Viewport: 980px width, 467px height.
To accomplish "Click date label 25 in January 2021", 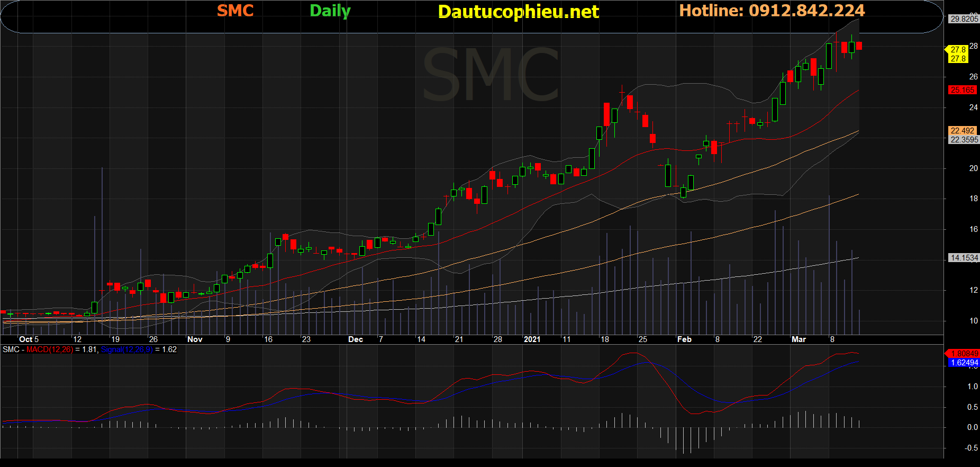I will coord(642,339).
